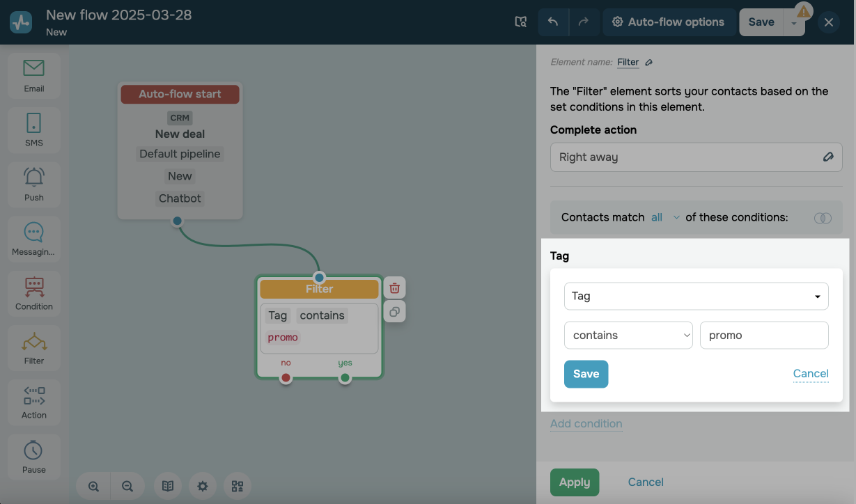Screen dimensions: 856x504
Task: Edit the Filter element name pencil
Action: click(649, 63)
